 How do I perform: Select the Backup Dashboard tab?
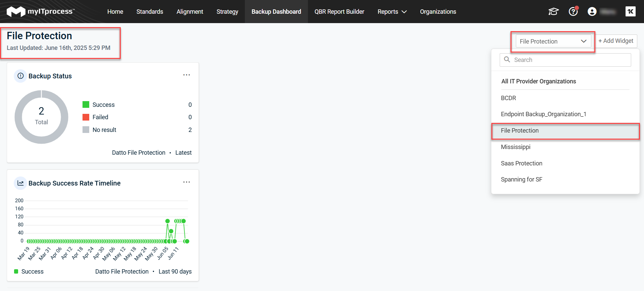(x=276, y=12)
